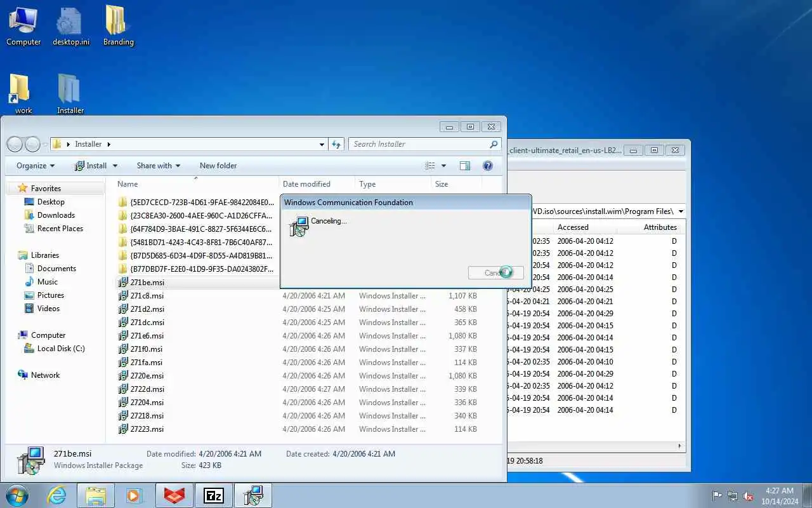Image resolution: width=812 pixels, height=508 pixels.
Task: Open Windows Media Player from taskbar
Action: pos(134,495)
